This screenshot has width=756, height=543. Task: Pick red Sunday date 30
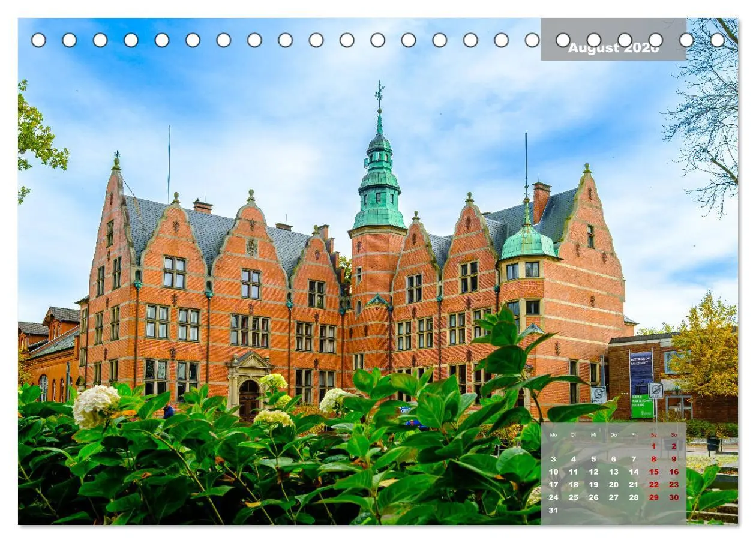(674, 497)
